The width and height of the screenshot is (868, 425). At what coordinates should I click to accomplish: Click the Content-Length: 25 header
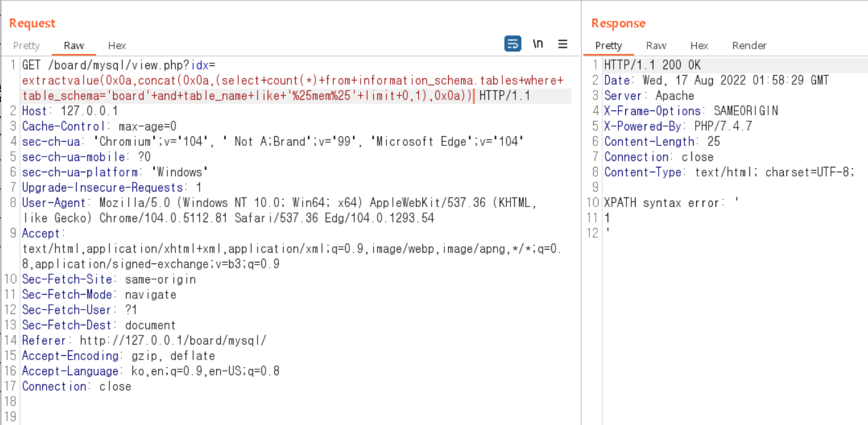coord(662,142)
